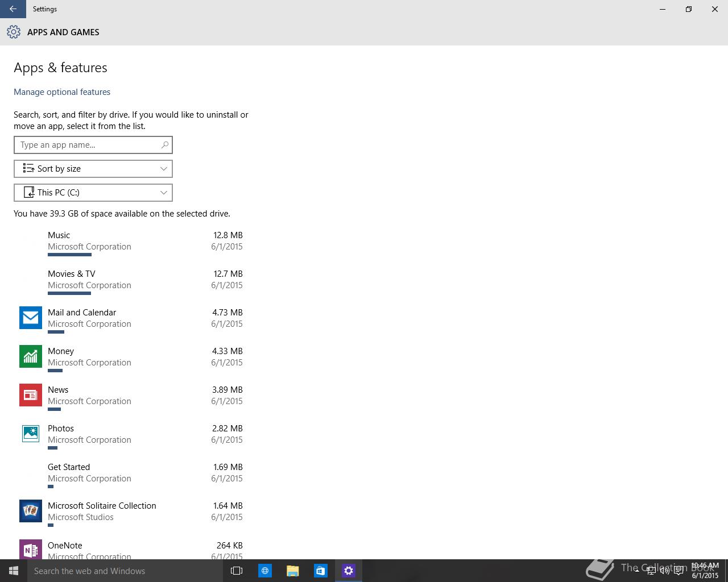Screen dimensions: 728x582
Task: Expand the This PC (C:) drive dropdown
Action: pyautogui.click(x=93, y=193)
